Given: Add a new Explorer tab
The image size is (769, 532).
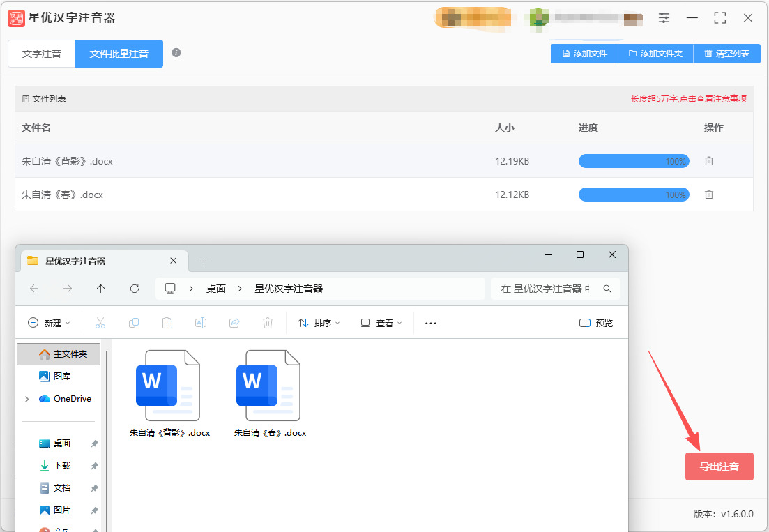Looking at the screenshot, I should point(204,261).
